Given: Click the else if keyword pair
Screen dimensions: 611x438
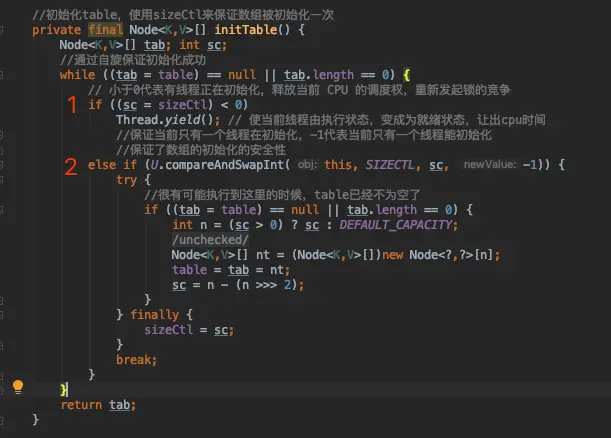Looking at the screenshot, I should [x=112, y=165].
